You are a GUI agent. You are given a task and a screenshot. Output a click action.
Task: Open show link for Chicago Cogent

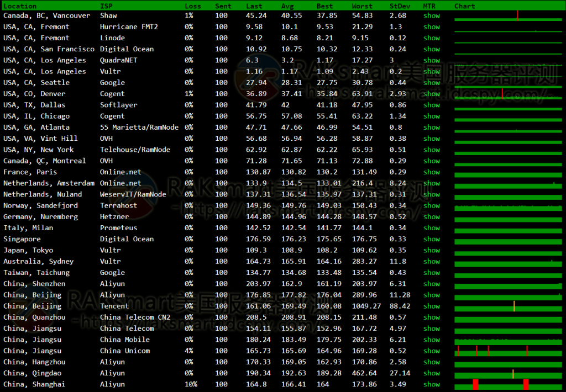[431, 116]
